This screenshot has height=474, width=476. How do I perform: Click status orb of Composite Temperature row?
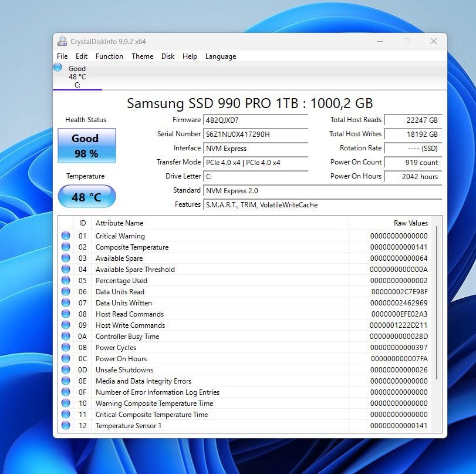click(x=66, y=247)
